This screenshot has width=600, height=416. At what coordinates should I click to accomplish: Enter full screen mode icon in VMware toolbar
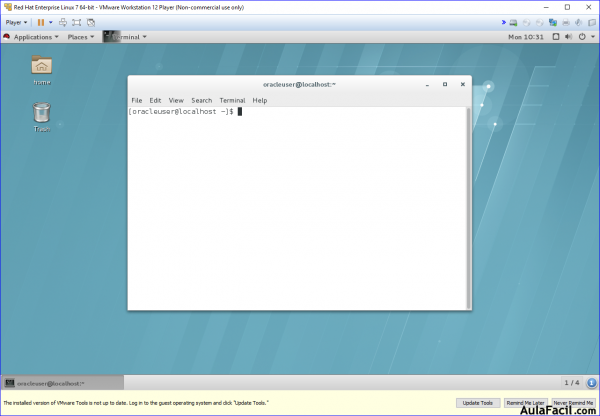click(77, 23)
